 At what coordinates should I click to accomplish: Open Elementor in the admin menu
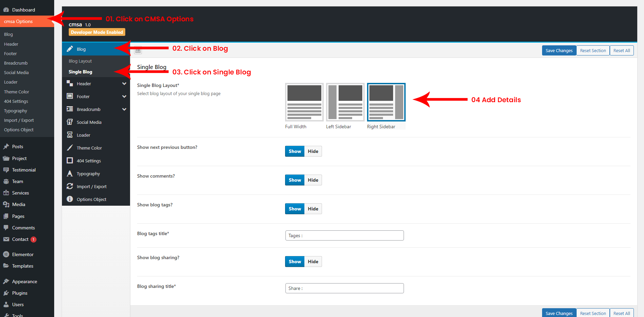(23, 254)
